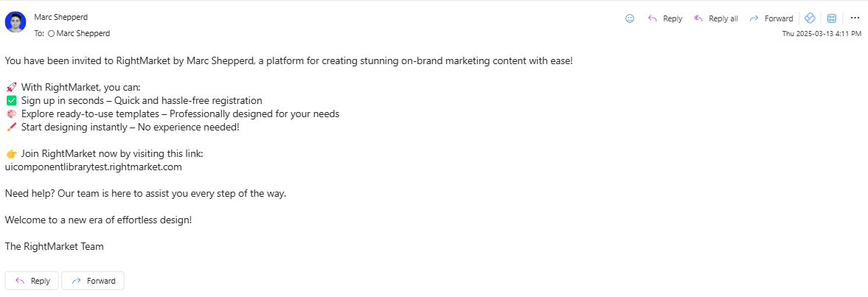
Task: Select recipient Marc Shepperd on the To line
Action: point(83,33)
